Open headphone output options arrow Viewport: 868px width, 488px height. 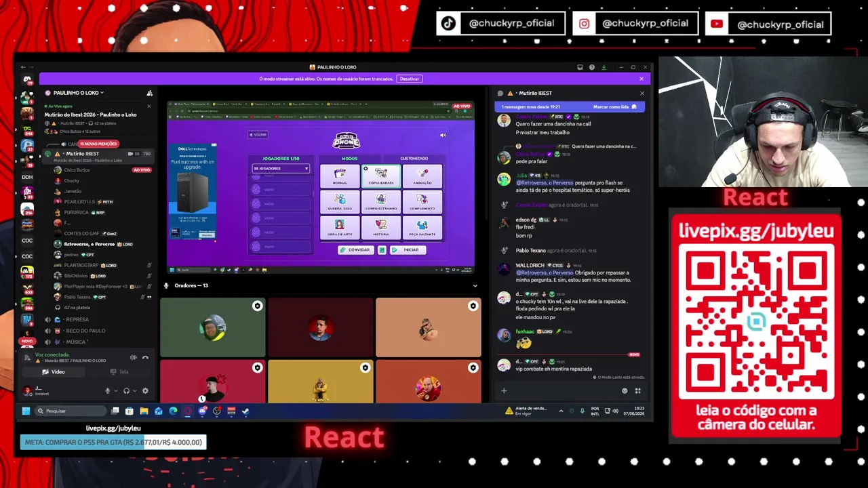[134, 391]
